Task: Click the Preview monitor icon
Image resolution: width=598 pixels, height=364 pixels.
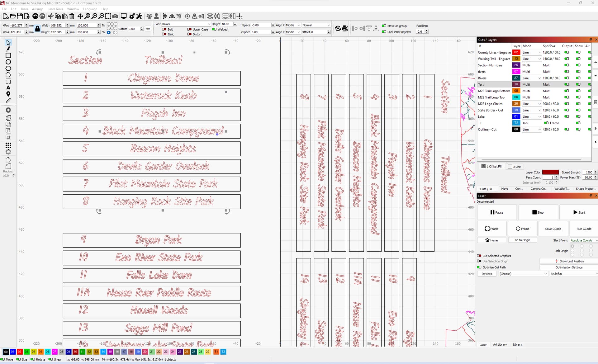Action: click(124, 16)
